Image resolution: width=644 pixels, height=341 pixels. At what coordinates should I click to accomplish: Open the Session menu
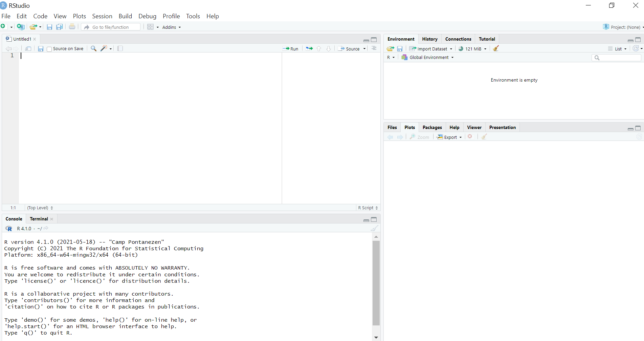point(102,16)
